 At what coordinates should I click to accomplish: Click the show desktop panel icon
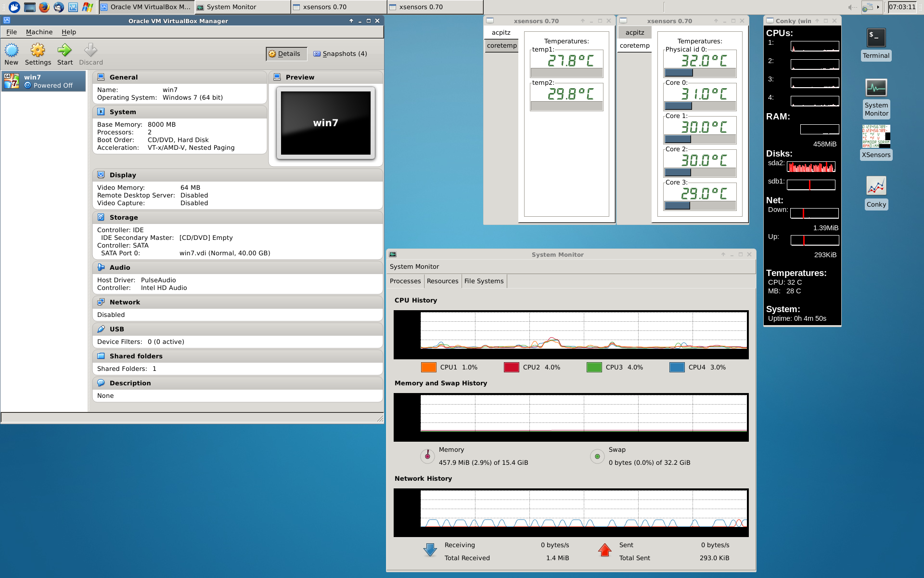pyautogui.click(x=30, y=7)
